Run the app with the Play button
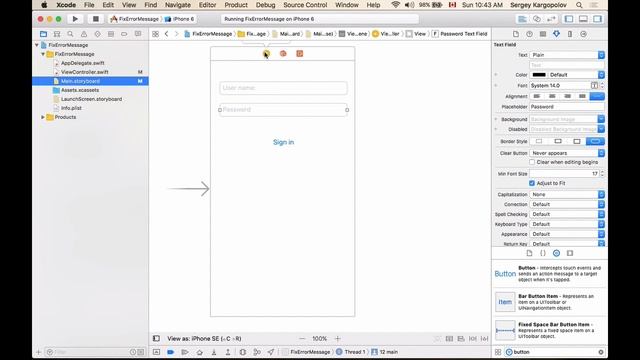Viewport: 640px width, 360px height. [x=75, y=19]
